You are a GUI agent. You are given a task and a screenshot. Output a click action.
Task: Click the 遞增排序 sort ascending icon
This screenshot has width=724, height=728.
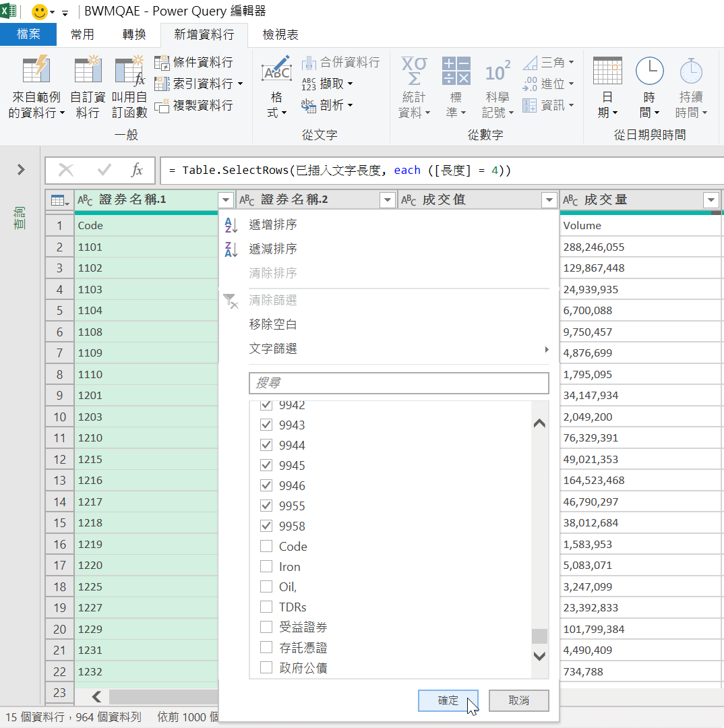pyautogui.click(x=231, y=225)
